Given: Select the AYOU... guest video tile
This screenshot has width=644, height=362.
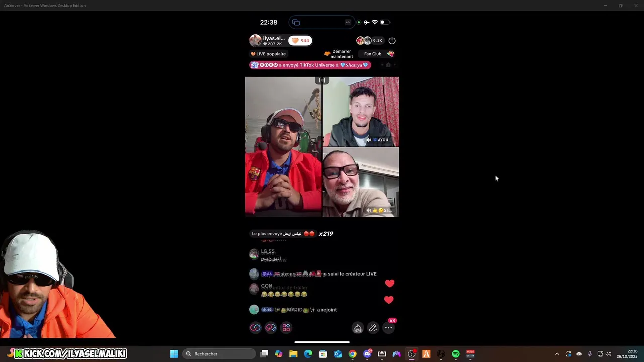Looking at the screenshot, I should [x=361, y=112].
